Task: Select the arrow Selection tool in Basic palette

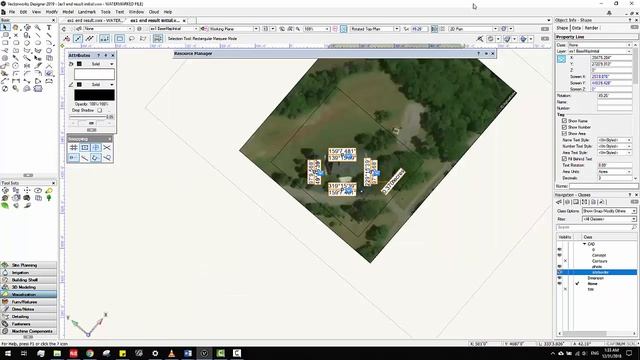Action: pyautogui.click(x=5, y=27)
